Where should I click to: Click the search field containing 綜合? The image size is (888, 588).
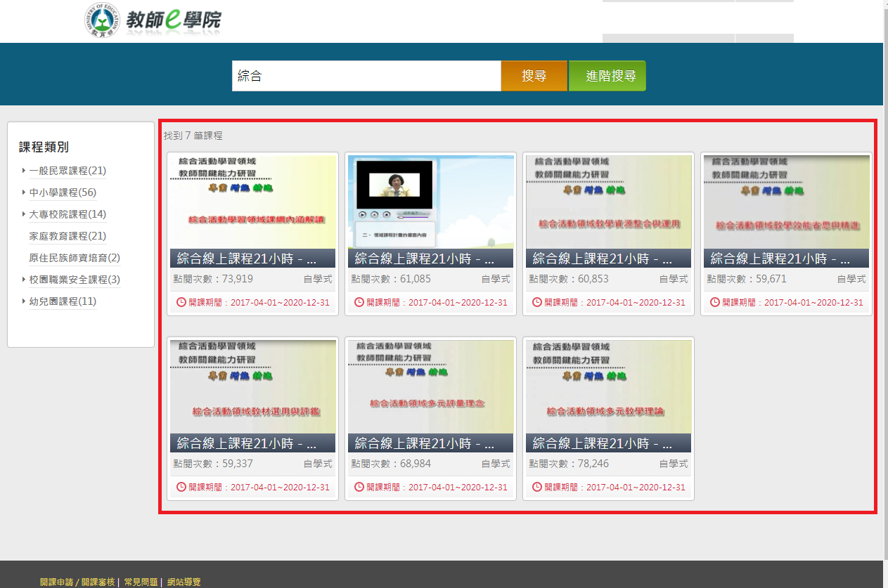[366, 76]
